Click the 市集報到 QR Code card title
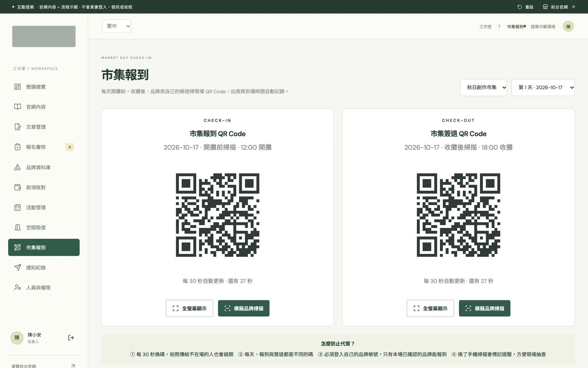Screen dimensions: 588x368 point(218,134)
